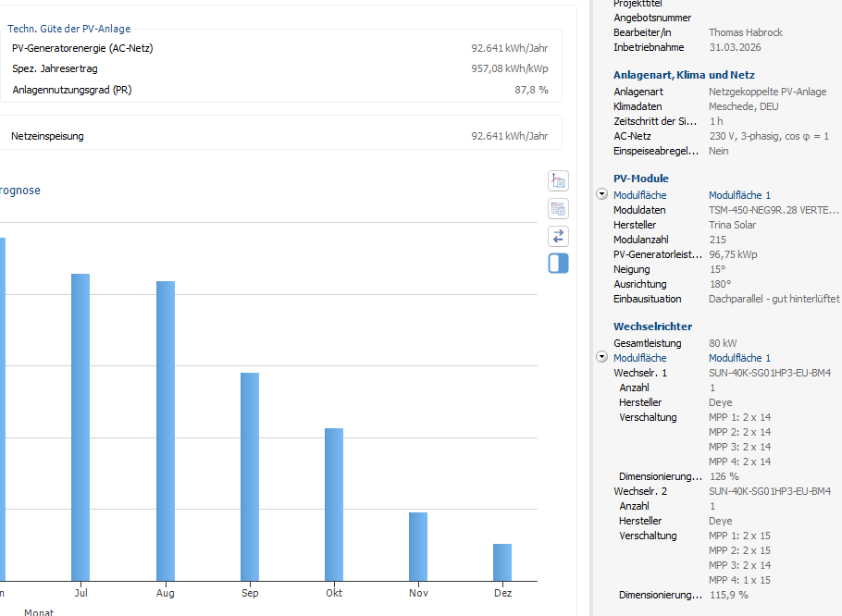The image size is (842, 616).
Task: Click the swap arrows chart icon
Action: (558, 236)
